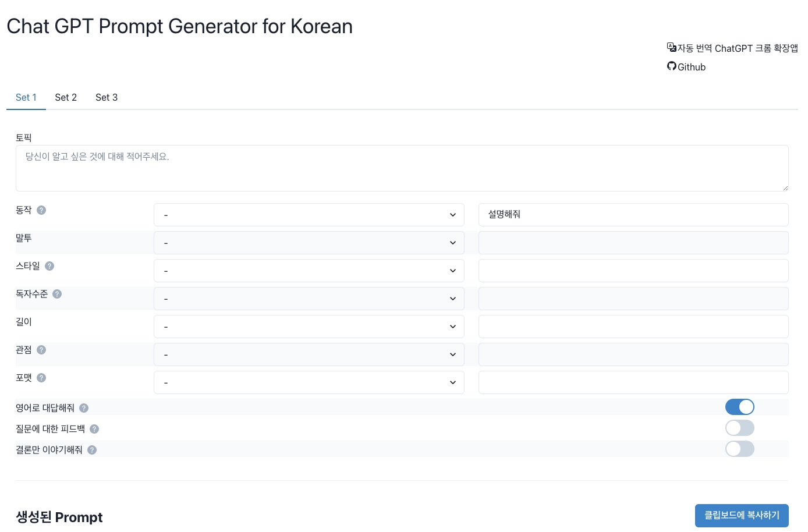Disable the 영어로 대답해줘 toggle switch

(x=740, y=407)
